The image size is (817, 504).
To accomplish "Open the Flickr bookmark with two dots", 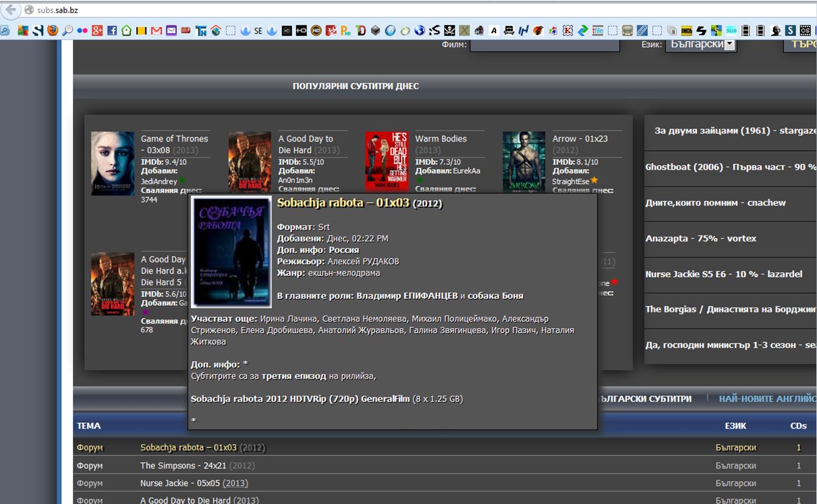I will (82, 31).
